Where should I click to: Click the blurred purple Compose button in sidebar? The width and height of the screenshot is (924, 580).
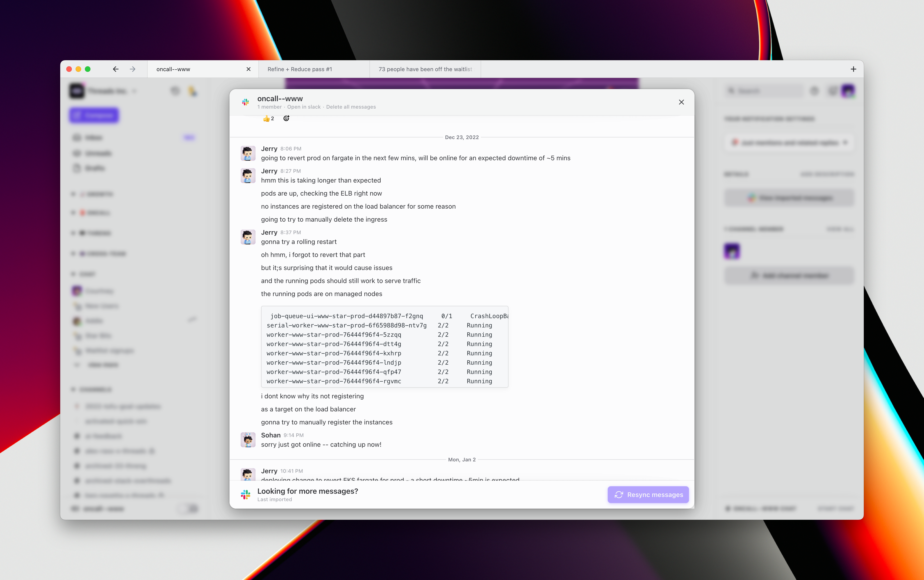point(94,115)
